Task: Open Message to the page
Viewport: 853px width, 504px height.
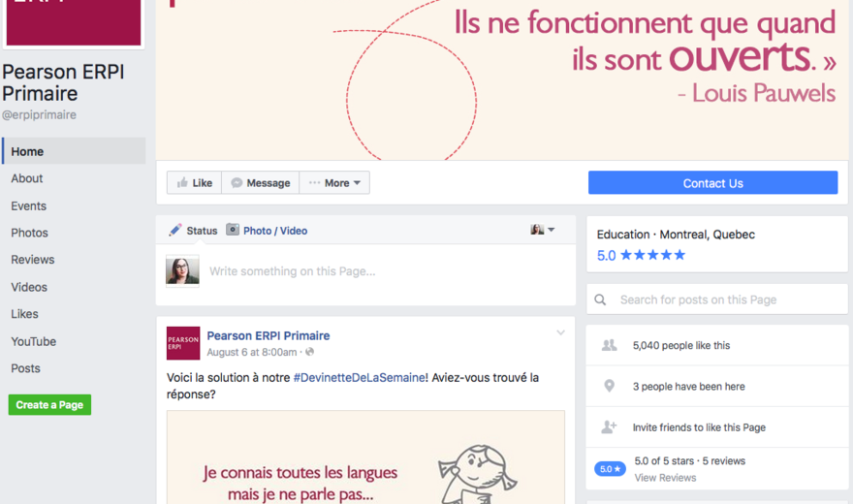Action: tap(261, 182)
